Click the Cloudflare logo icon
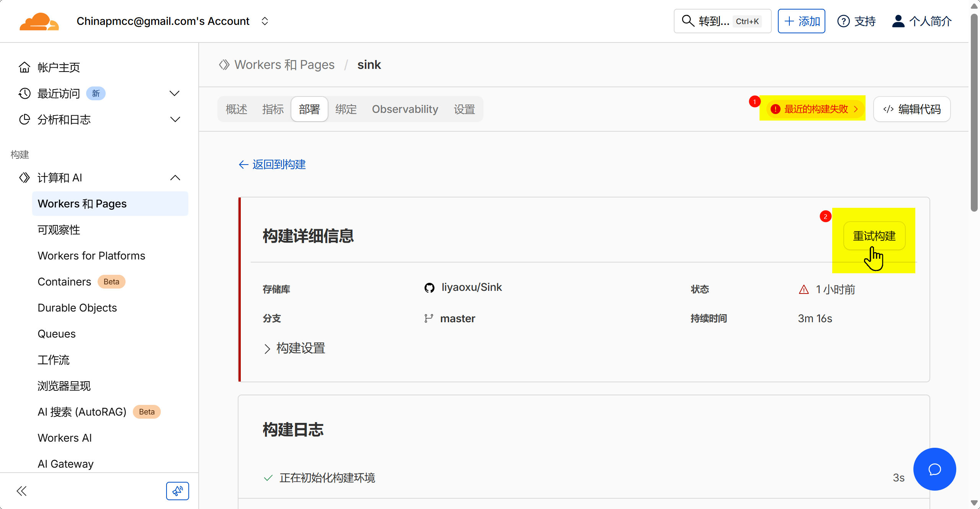Viewport: 980px width, 509px height. 39,21
